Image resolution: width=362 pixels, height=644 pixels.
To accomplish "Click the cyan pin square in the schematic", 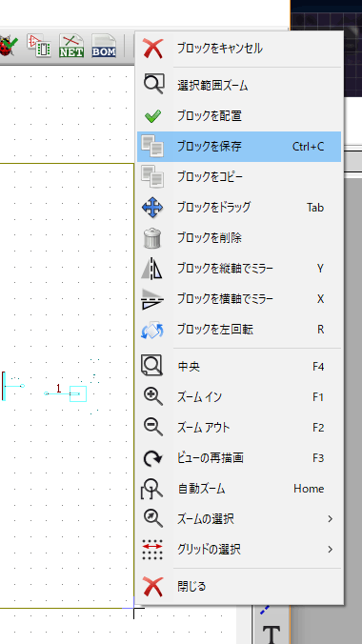I will coord(78,393).
